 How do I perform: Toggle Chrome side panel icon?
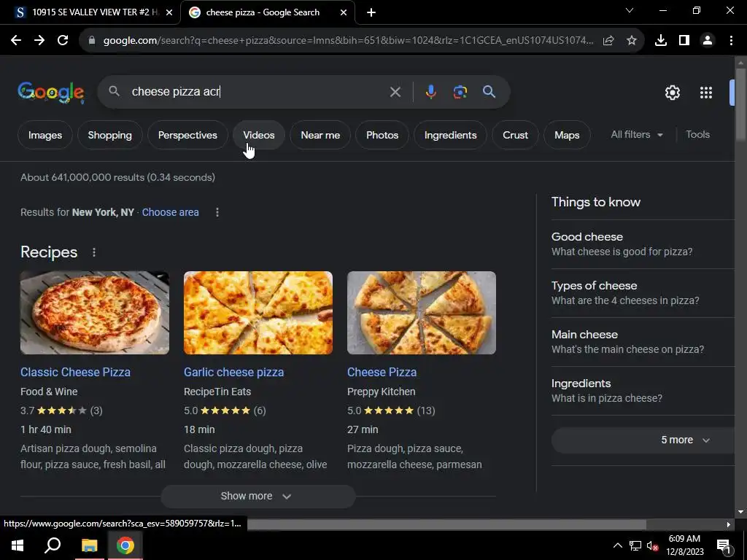[x=684, y=41]
